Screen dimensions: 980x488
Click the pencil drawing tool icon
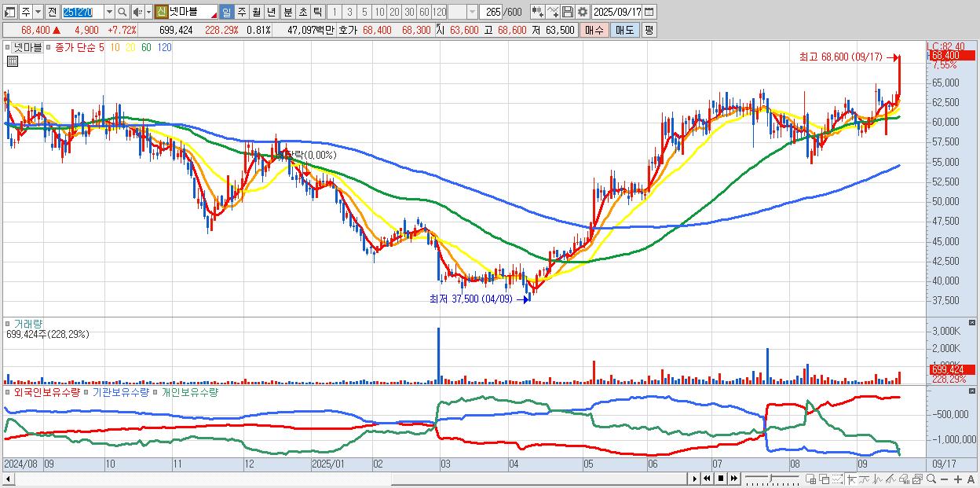click(x=890, y=479)
